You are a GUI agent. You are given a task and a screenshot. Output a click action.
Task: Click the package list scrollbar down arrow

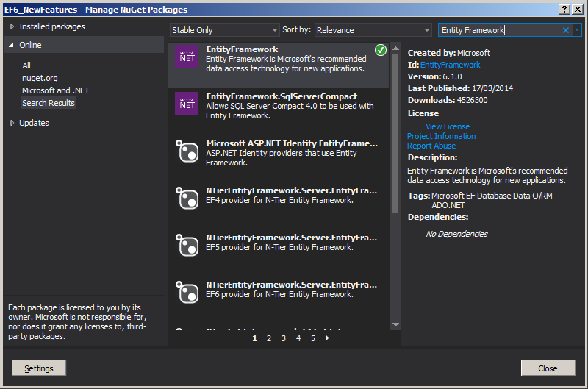point(395,324)
